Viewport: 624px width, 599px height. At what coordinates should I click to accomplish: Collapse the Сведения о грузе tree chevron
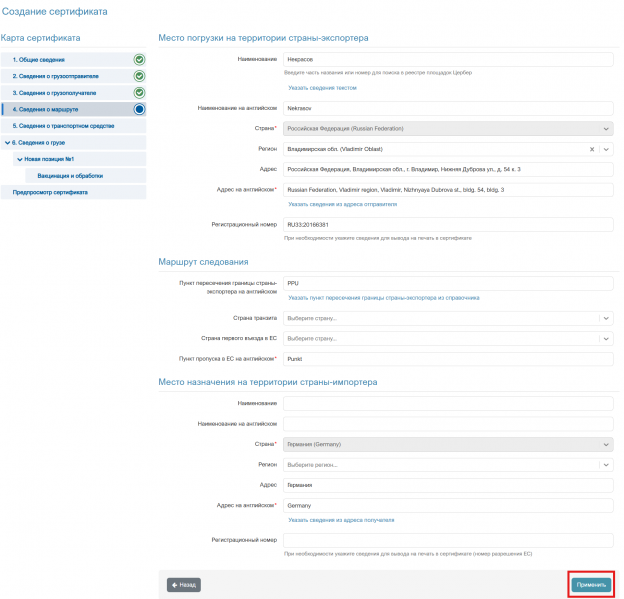(8, 142)
